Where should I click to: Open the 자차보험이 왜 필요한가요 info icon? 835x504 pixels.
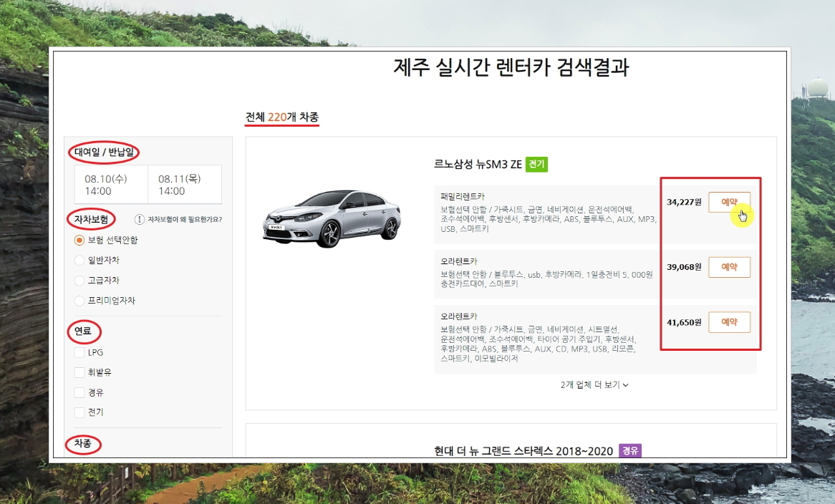139,219
